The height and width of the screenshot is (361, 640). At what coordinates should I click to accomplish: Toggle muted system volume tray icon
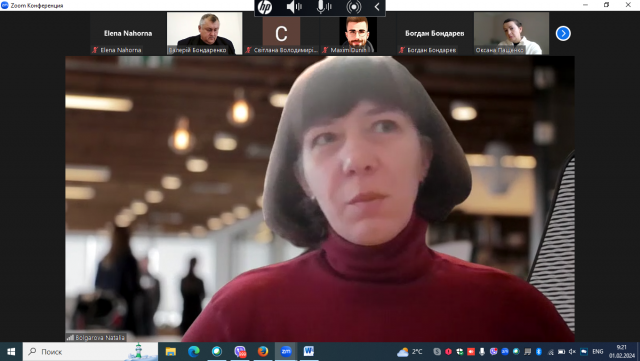coord(572,352)
